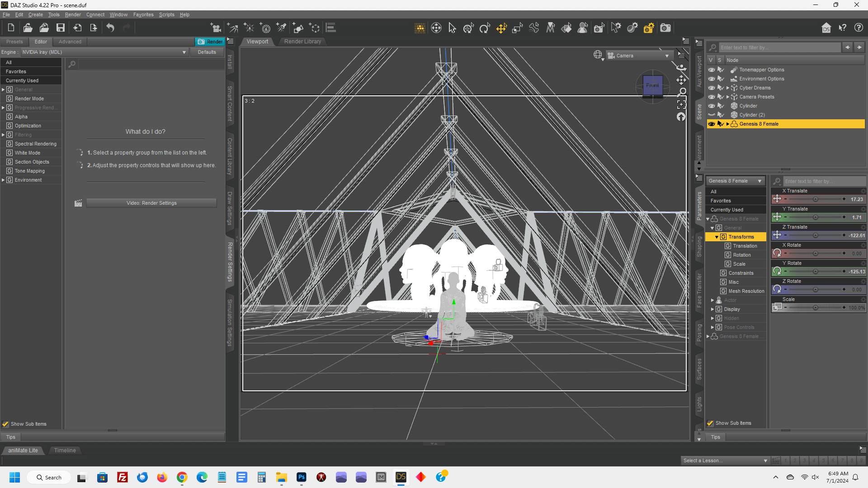Viewport: 868px width, 488px height.
Task: Switch to the Render Library tab
Action: point(302,41)
